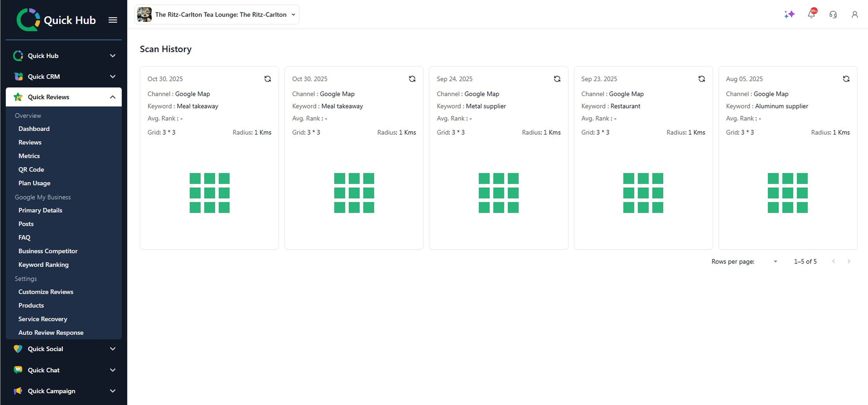The image size is (868, 405).
Task: Rerun the Aug 05, 2025 scan
Action: click(x=846, y=79)
